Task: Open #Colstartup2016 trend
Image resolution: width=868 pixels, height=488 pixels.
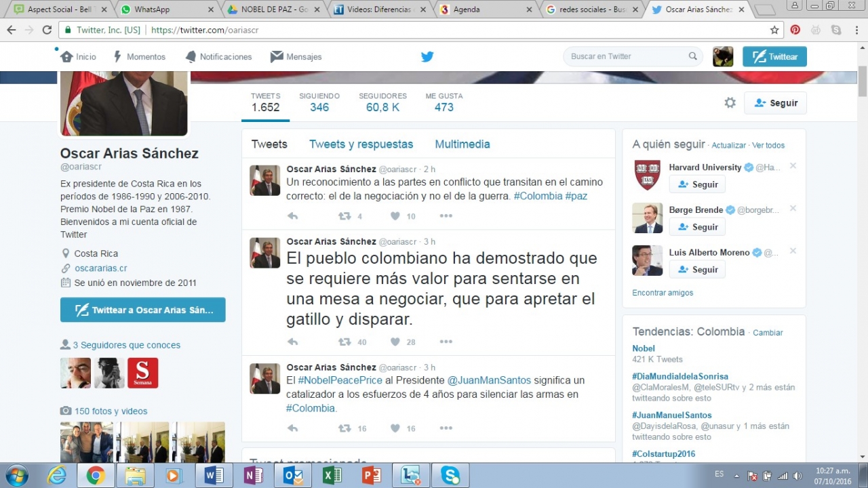Action: (x=663, y=454)
